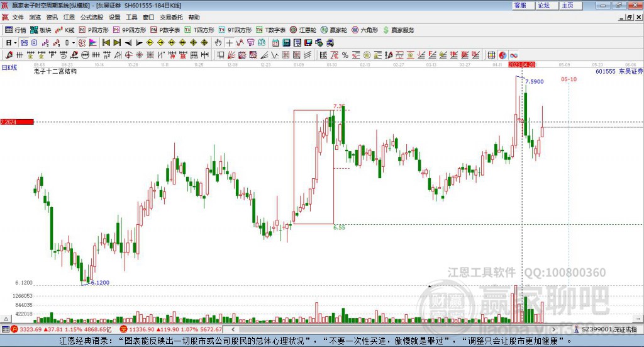Toggle the red-blue taiji yin-yang button
The image size is (644, 347).
(502, 55)
